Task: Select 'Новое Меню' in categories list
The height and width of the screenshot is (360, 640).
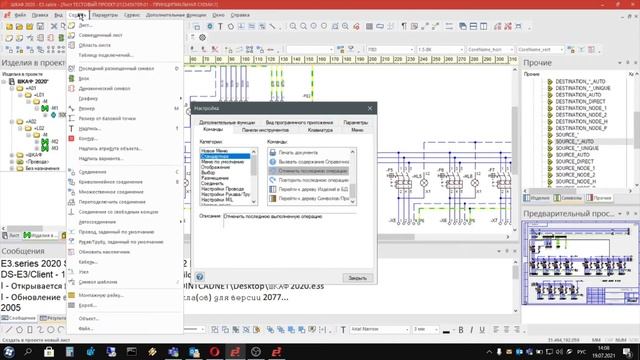Action: 214,151
